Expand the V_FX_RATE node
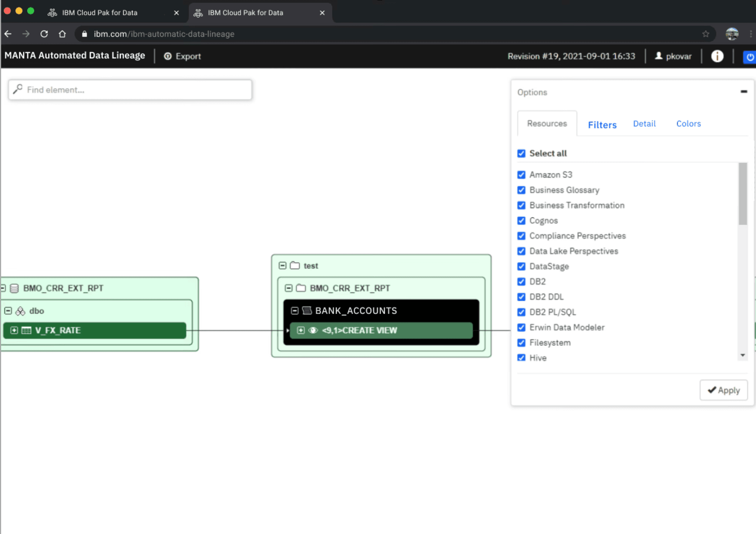 click(x=14, y=330)
